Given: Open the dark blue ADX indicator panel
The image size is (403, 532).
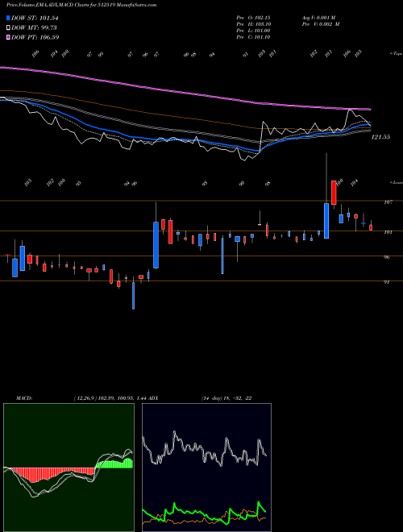Looking at the screenshot, I should [206, 468].
